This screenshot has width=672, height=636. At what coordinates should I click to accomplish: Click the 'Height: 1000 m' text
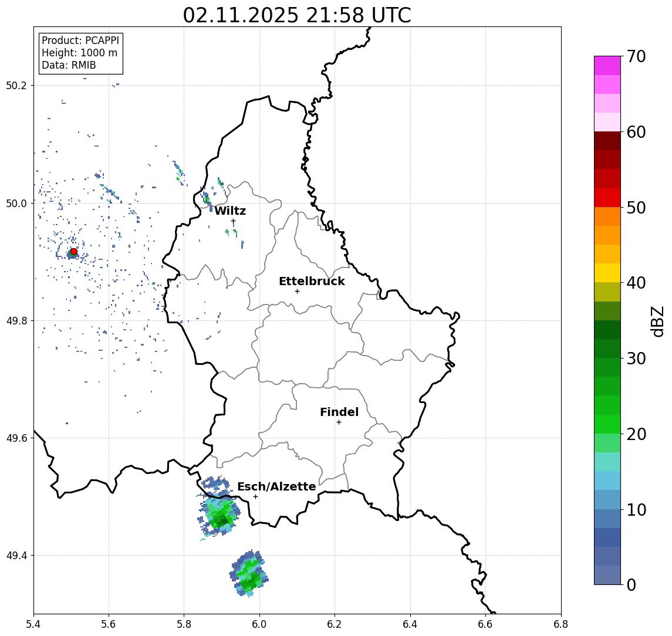coord(79,53)
